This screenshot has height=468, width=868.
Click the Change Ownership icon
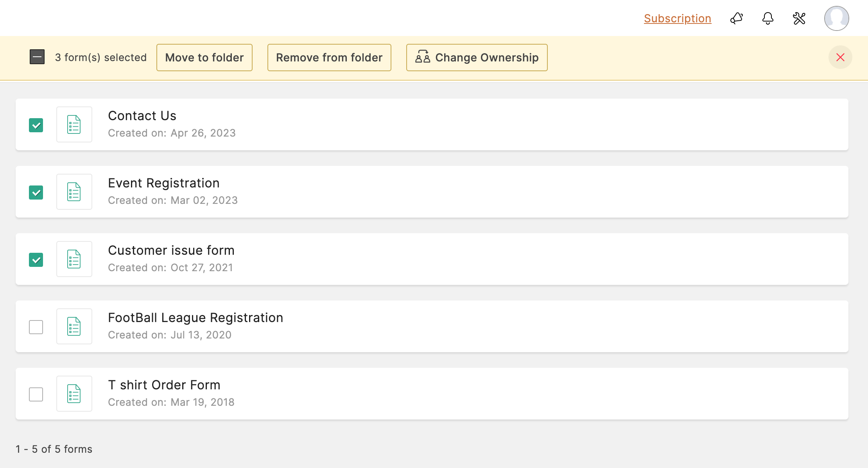[423, 57]
